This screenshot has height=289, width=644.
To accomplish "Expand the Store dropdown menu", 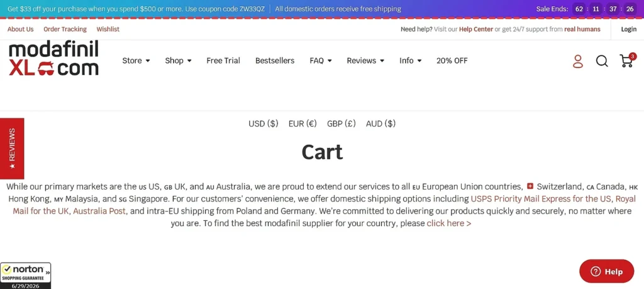I will tap(136, 60).
